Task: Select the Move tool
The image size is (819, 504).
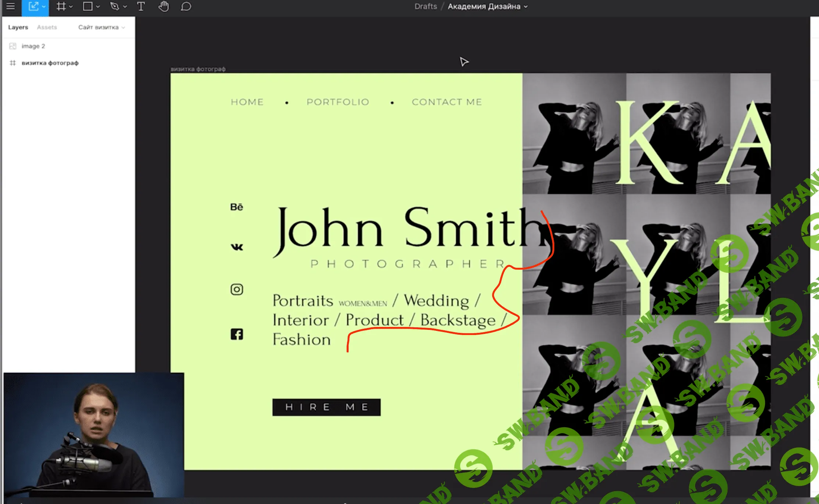Action: (33, 6)
